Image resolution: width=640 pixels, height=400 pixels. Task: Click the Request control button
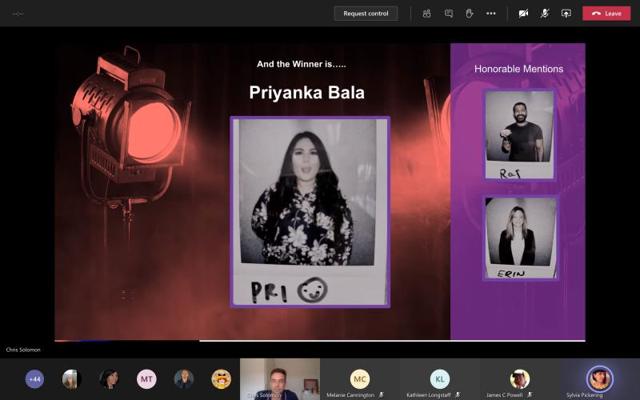tap(366, 13)
